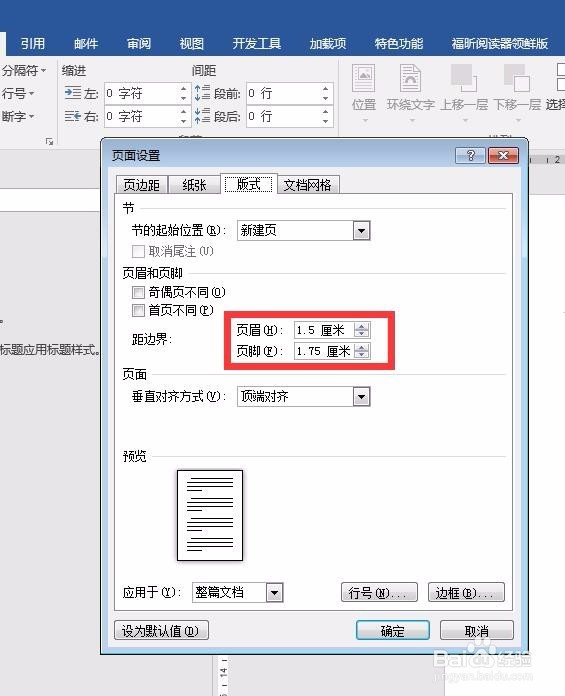Screen dimensions: 565x696
Task: Click the Bring Forward (上移一层) icon
Action: (x=464, y=78)
